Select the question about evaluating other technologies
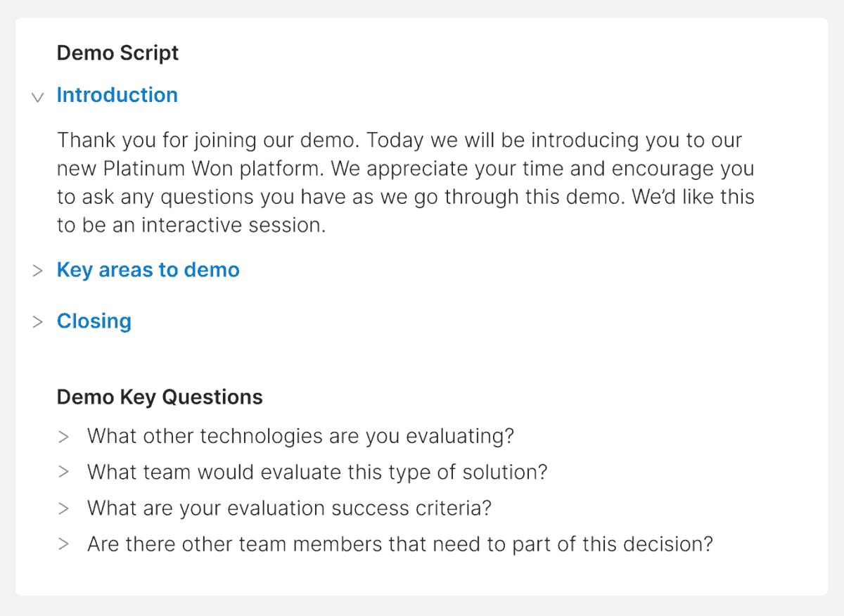This screenshot has width=844, height=616. (x=301, y=437)
